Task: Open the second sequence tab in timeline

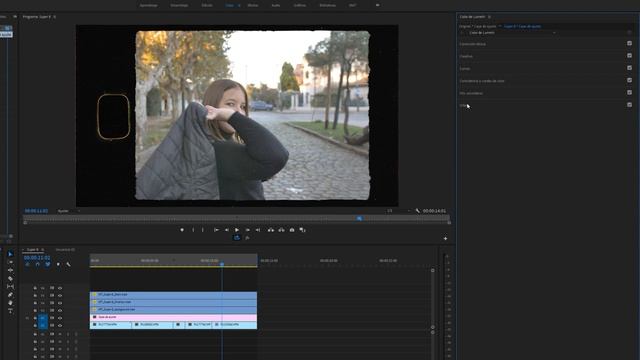Action: point(65,249)
